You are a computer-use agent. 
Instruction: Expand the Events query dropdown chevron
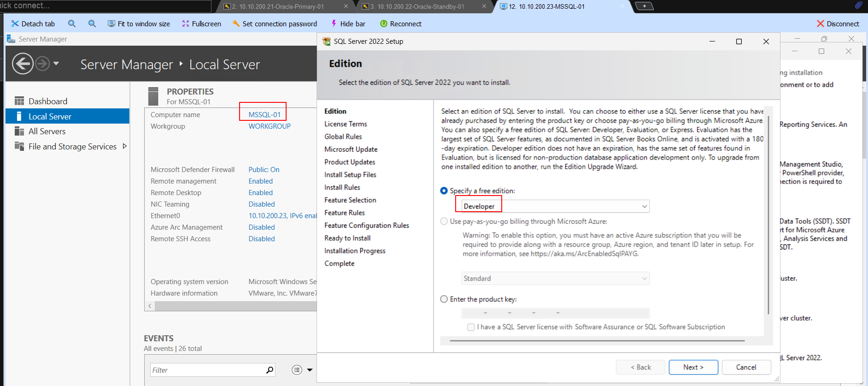coord(310,370)
